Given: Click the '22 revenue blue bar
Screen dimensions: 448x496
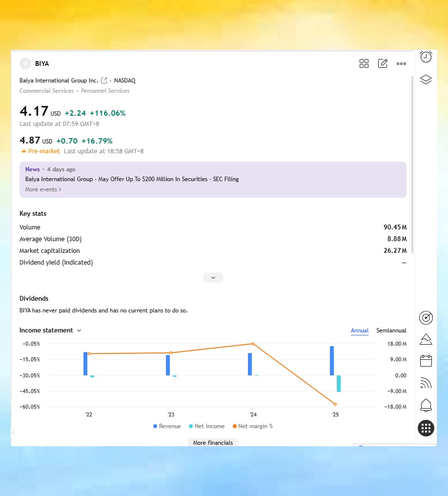Looking at the screenshot, I should click(85, 364).
